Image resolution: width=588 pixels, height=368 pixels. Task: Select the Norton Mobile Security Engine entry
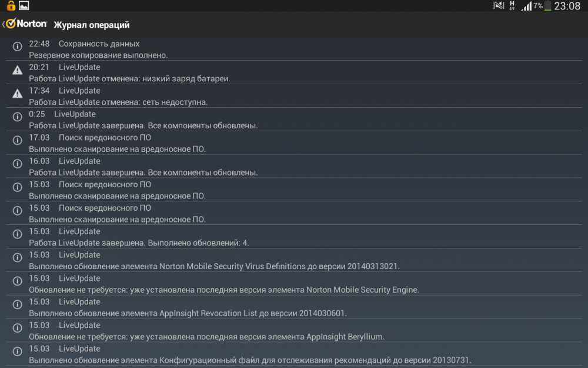223,290
